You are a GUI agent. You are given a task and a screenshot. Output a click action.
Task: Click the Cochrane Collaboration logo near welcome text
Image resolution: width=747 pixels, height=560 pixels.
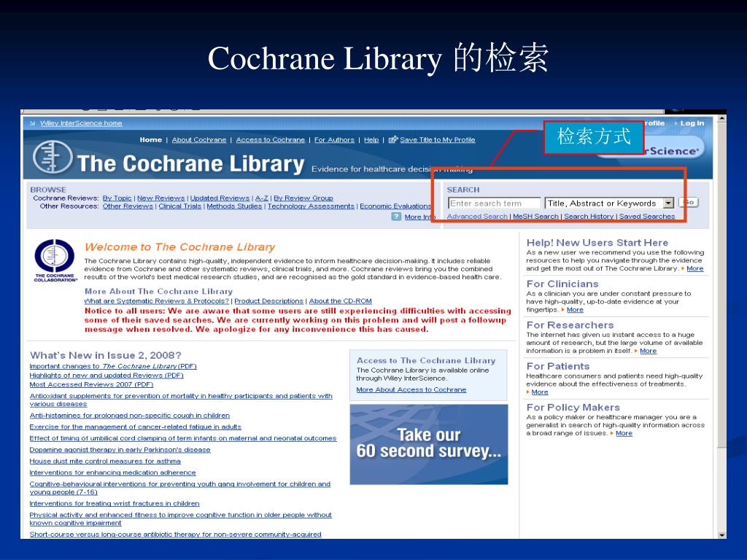[x=55, y=260]
